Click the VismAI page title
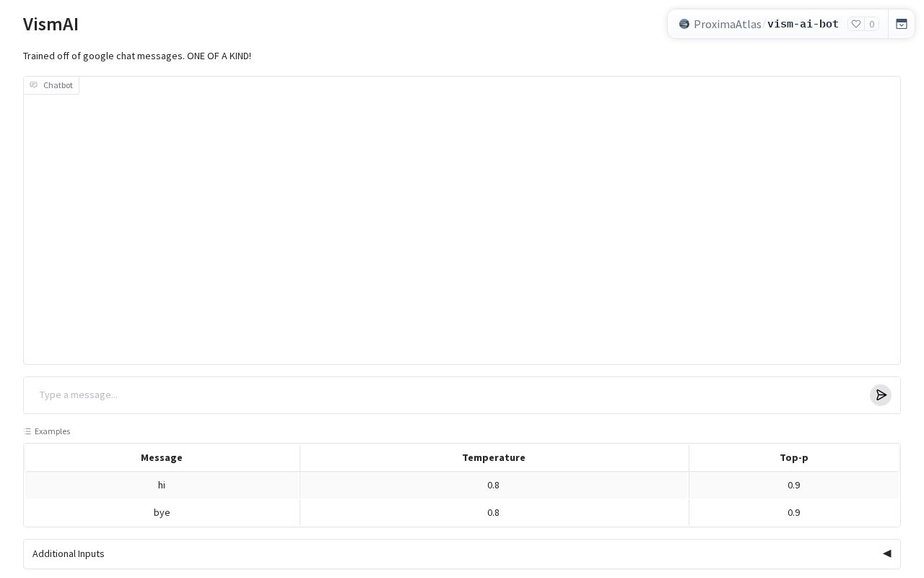The width and height of the screenshot is (924, 578). (x=51, y=24)
